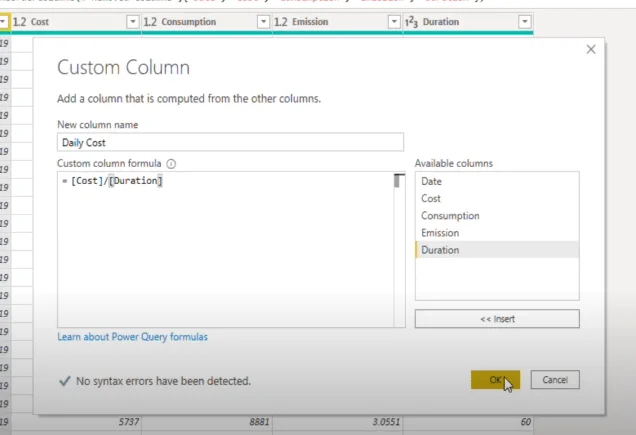
Task: Open the Duration column filter dropdown
Action: coord(524,22)
